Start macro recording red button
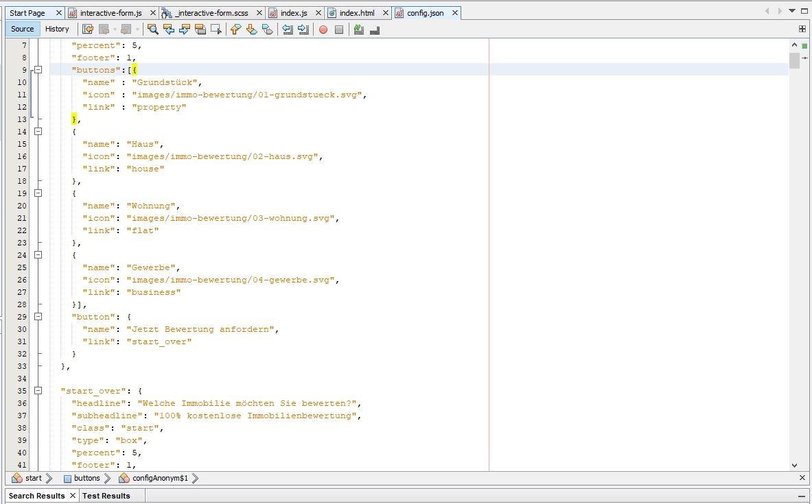The image size is (812, 504). click(323, 29)
